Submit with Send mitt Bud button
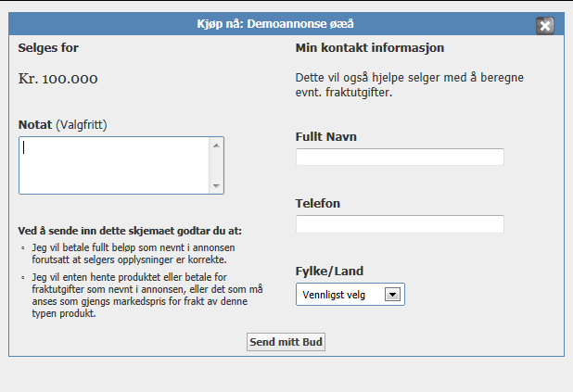This screenshot has width=573, height=392. pos(286,342)
